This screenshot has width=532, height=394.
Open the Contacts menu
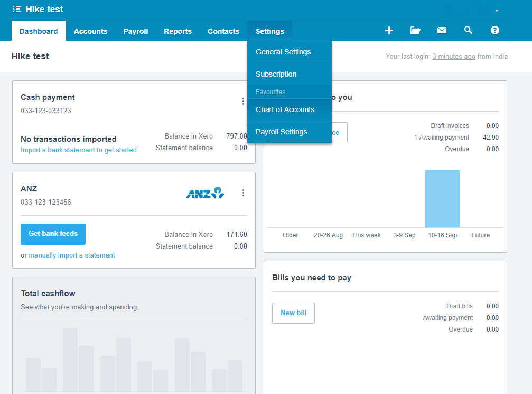click(223, 31)
